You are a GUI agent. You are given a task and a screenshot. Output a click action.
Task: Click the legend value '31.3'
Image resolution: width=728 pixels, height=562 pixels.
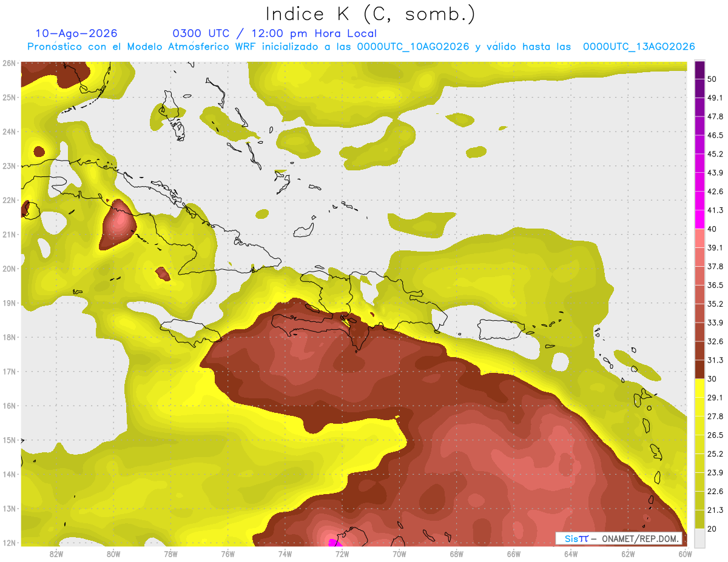click(715, 360)
